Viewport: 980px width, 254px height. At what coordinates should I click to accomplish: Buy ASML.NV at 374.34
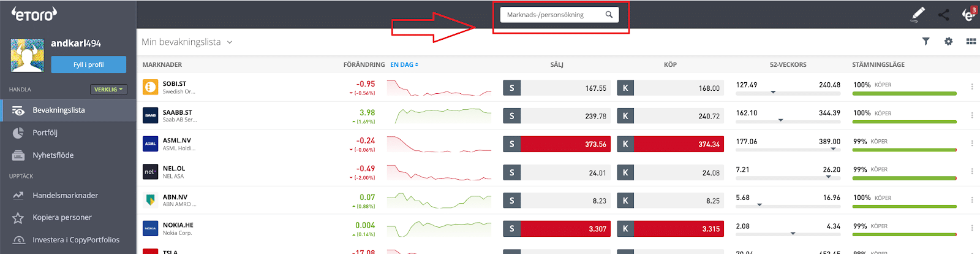(670, 144)
